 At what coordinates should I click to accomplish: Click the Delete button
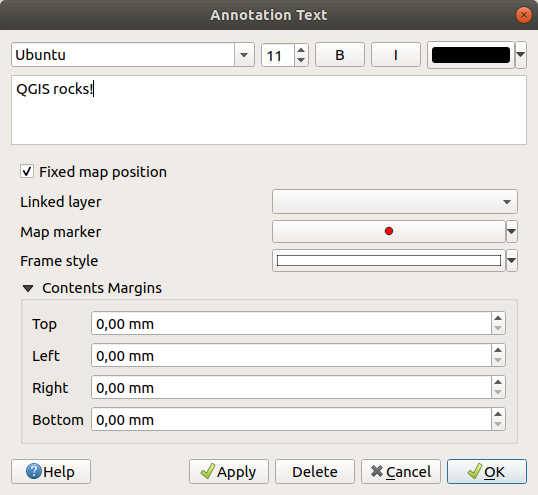point(315,472)
